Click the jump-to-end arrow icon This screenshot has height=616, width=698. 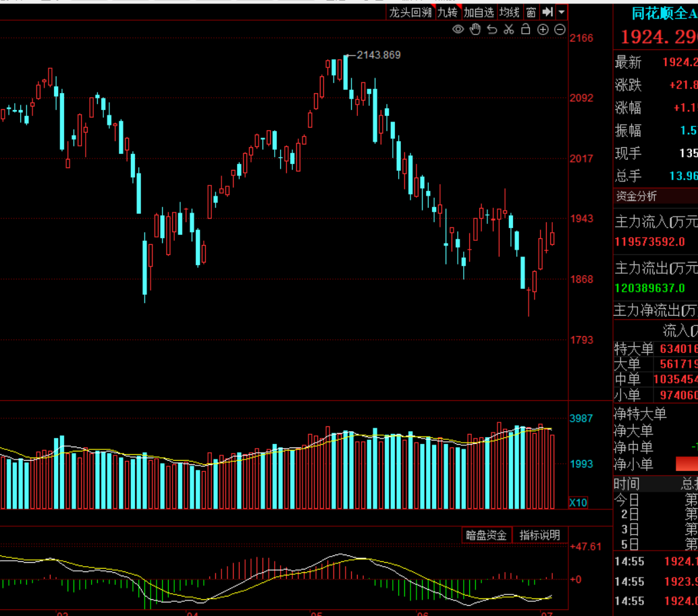[x=547, y=12]
